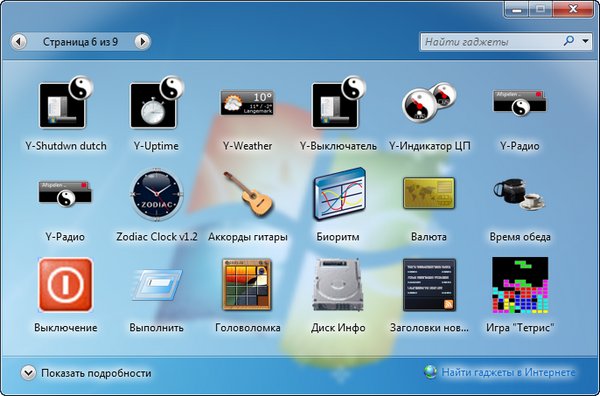Open the search options dropdown arrow
The image size is (600, 396).
click(585, 41)
